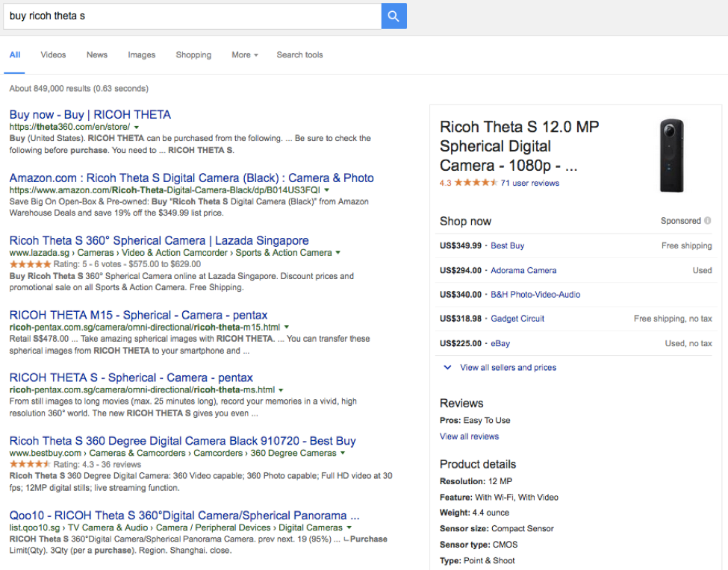Open the More dropdown menu

coord(245,55)
